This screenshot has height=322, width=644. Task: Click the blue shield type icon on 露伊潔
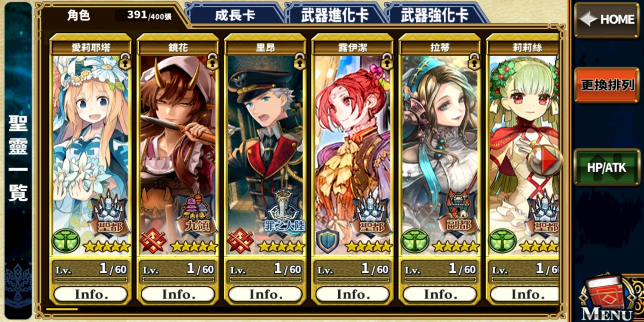[327, 241]
